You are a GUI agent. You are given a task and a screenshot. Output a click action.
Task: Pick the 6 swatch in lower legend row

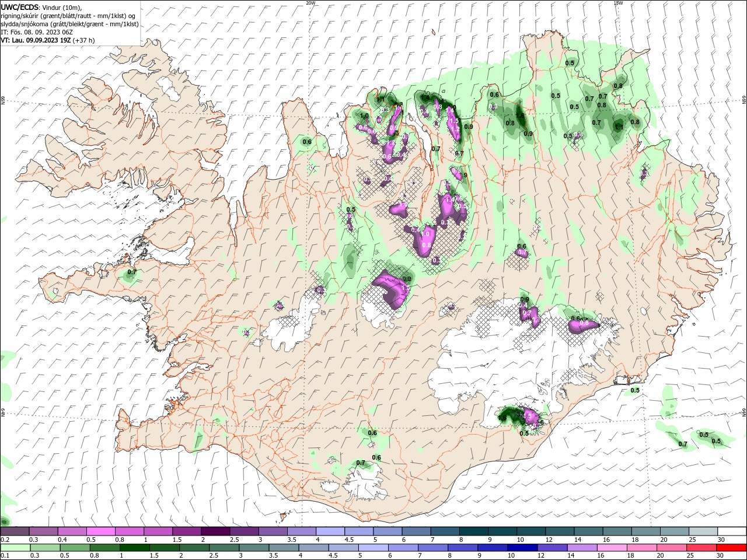pos(403,548)
